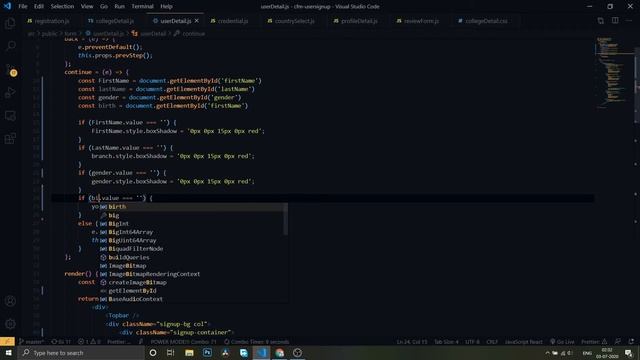Viewport: 640px width, 360px height.
Task: Switch to the collegeDetail.js tab
Action: [111, 21]
